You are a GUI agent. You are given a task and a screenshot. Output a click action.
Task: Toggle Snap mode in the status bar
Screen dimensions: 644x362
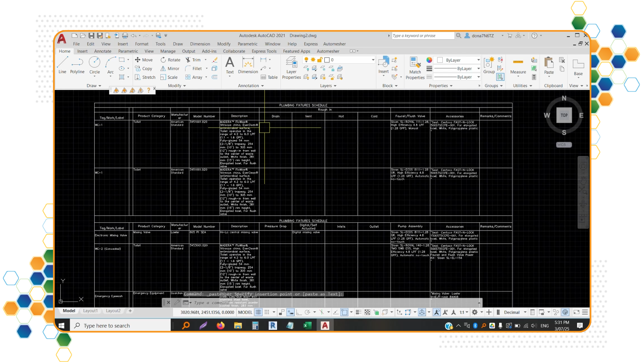[267, 312]
